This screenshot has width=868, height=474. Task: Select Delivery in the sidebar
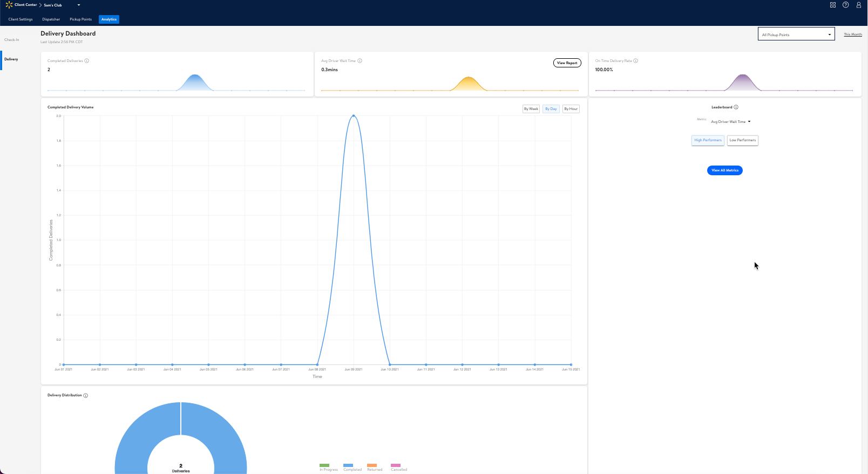pyautogui.click(x=11, y=59)
